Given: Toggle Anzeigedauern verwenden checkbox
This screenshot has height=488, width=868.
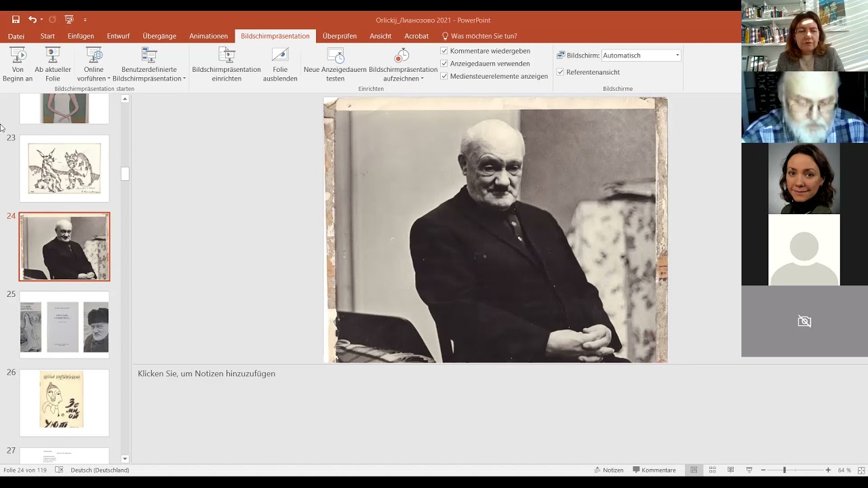Looking at the screenshot, I should (x=444, y=64).
